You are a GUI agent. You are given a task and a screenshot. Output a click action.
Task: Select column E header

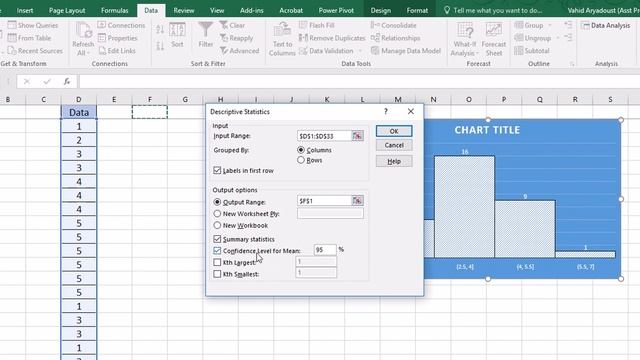click(114, 99)
